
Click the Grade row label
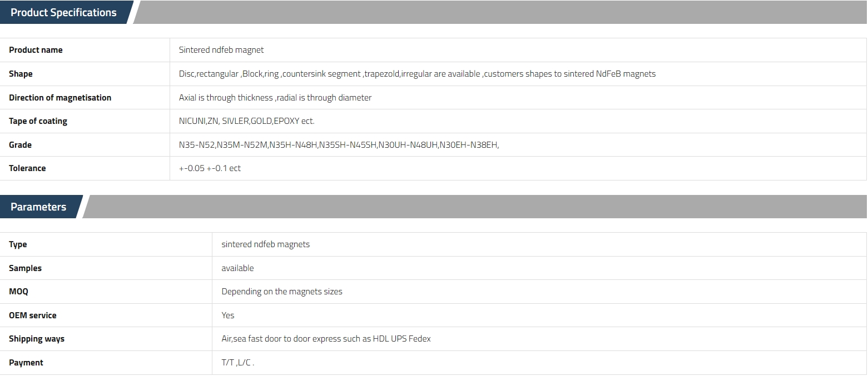pos(20,145)
